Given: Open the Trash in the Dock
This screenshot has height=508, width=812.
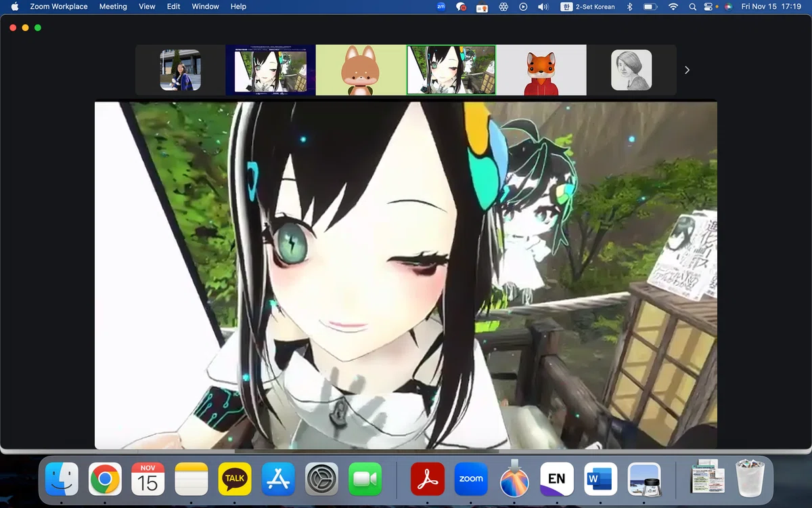Looking at the screenshot, I should point(750,478).
